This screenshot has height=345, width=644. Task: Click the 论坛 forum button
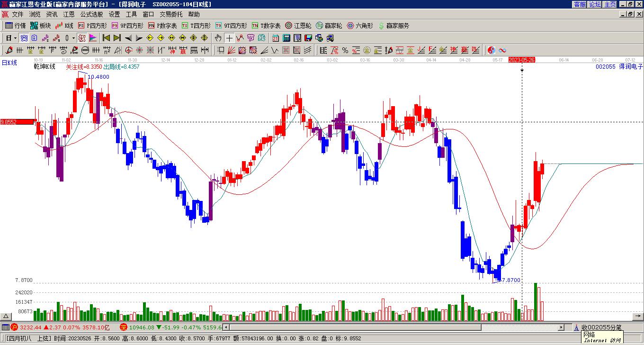pos(595,4)
